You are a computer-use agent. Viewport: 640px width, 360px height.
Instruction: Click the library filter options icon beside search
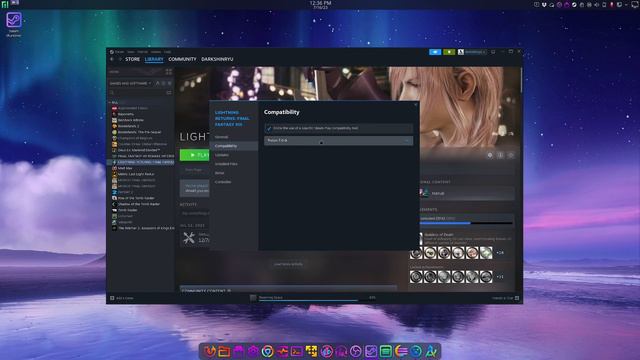[x=169, y=93]
